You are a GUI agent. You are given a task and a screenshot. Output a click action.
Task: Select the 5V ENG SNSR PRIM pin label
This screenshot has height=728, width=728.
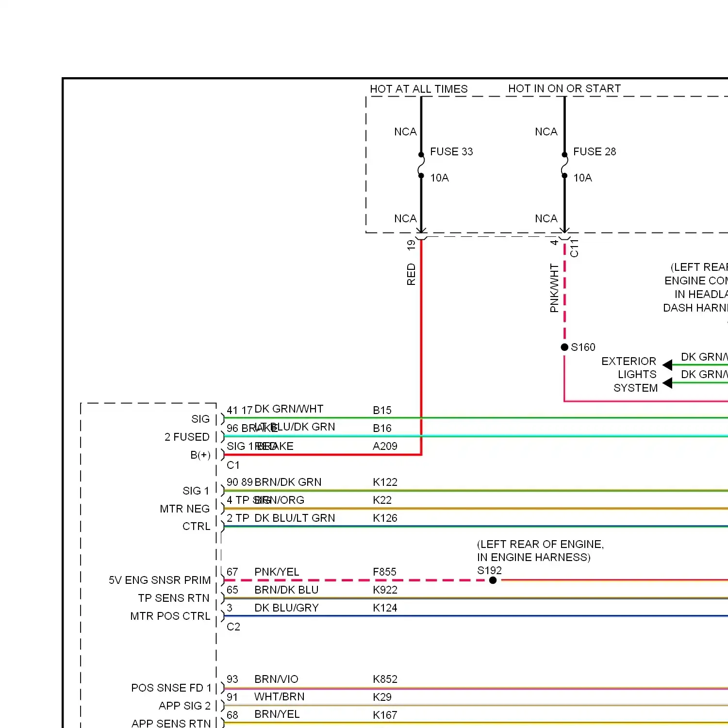160,580
